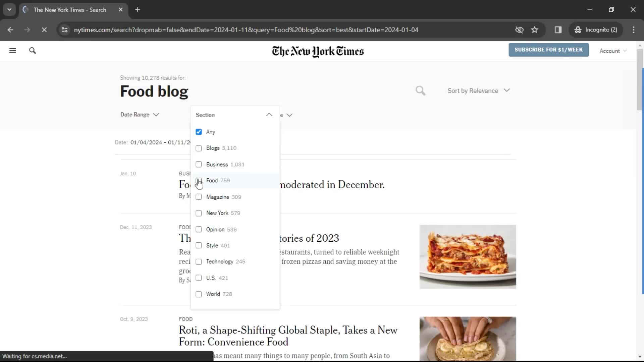Click the header search magnifier icon

pos(33,51)
